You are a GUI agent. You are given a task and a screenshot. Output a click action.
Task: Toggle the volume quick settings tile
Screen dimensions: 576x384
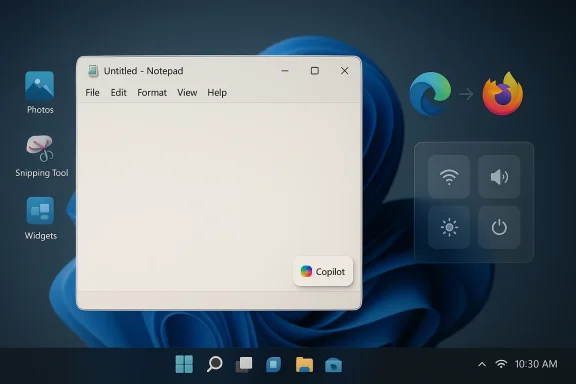[499, 177]
